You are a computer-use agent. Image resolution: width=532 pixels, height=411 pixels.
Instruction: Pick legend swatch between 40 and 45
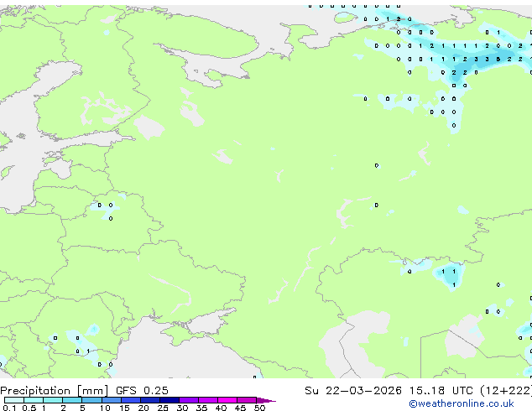tap(227, 400)
